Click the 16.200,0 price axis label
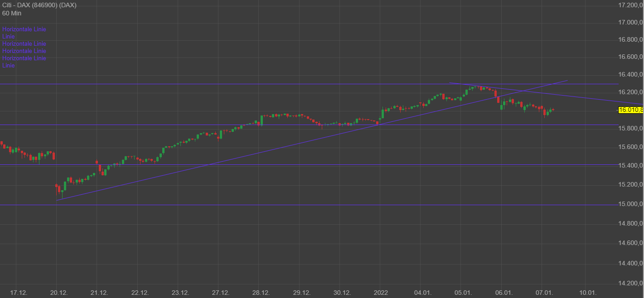This screenshot has width=644, height=298. coord(630,92)
